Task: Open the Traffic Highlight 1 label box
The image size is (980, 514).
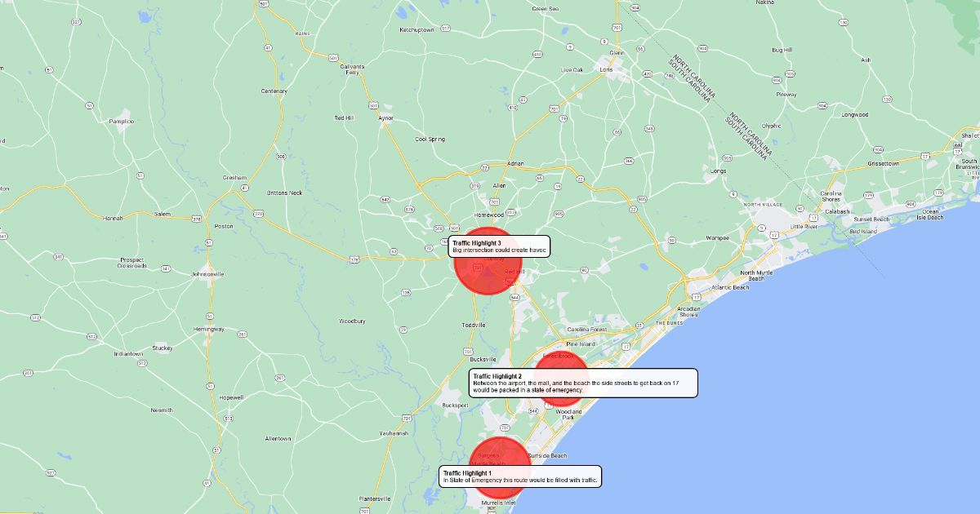Action: point(520,476)
